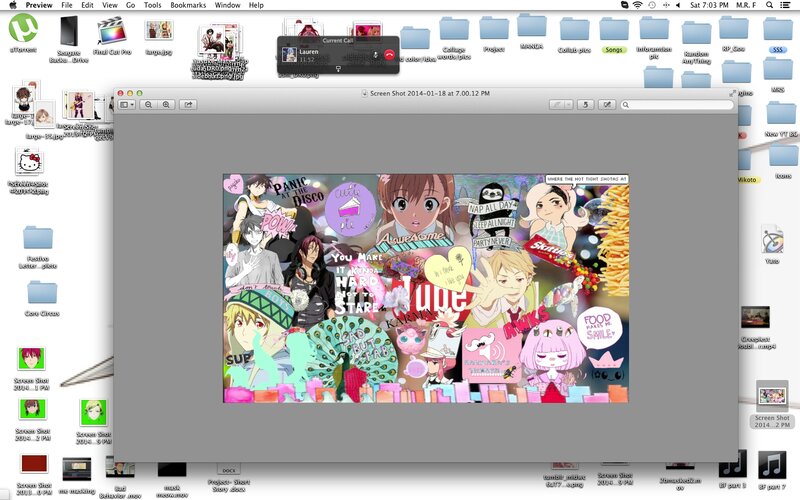Select the Core Circus folder
800x500 pixels.
[42, 293]
